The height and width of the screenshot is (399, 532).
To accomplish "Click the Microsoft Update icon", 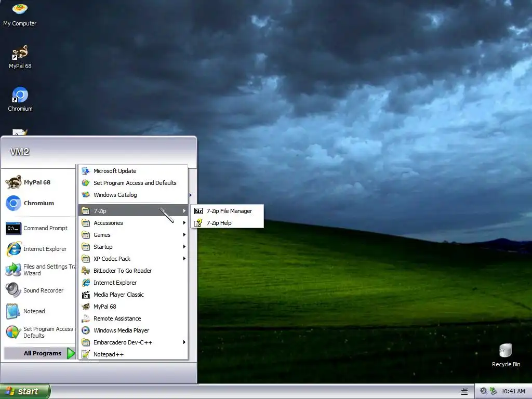I will 86,171.
